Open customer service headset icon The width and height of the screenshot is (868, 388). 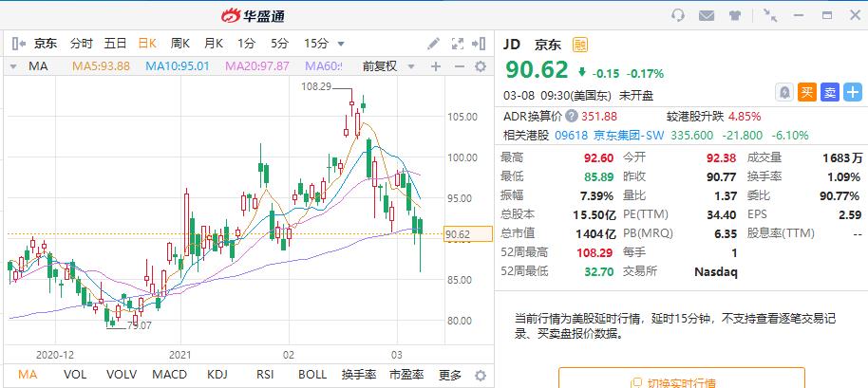click(678, 15)
